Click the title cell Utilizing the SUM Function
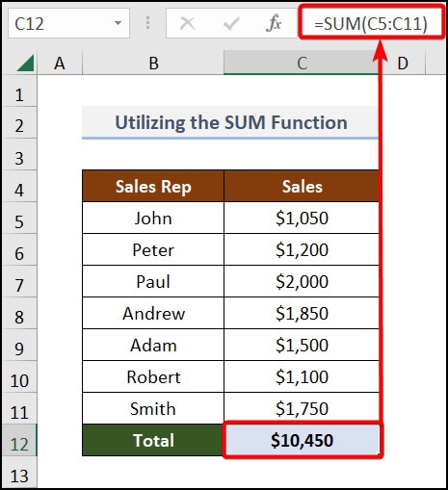448x490 pixels. coord(230,122)
